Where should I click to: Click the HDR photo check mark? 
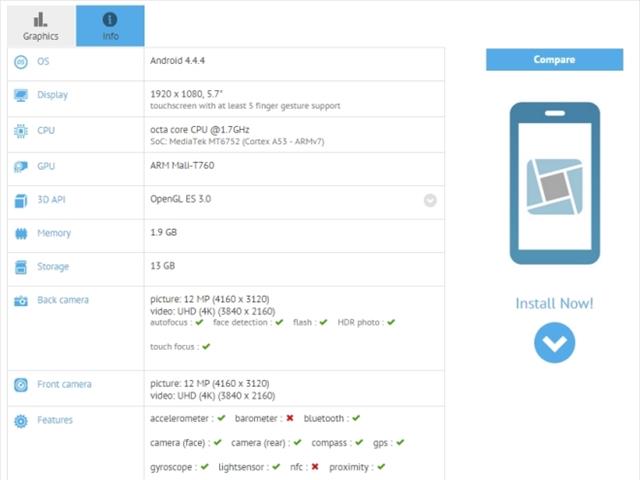[x=391, y=322]
